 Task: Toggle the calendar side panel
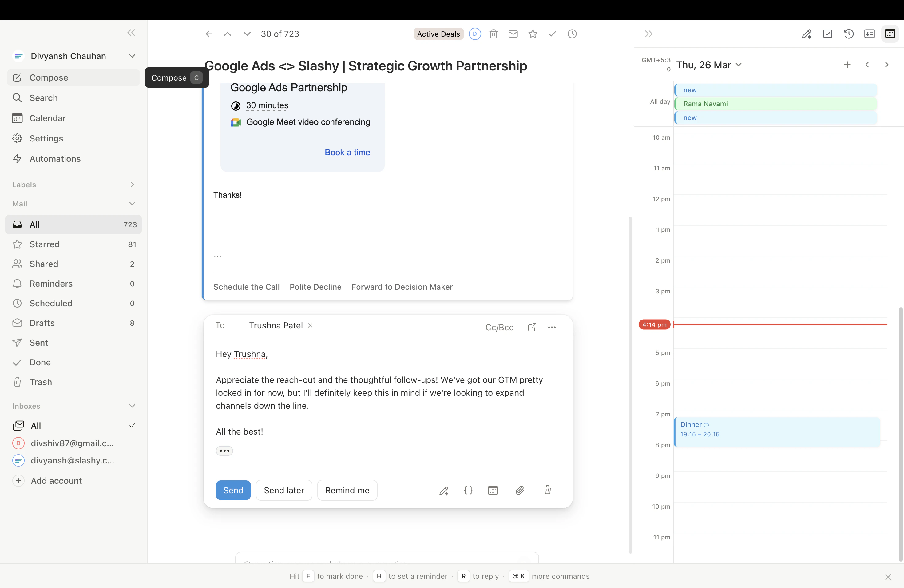(x=890, y=34)
